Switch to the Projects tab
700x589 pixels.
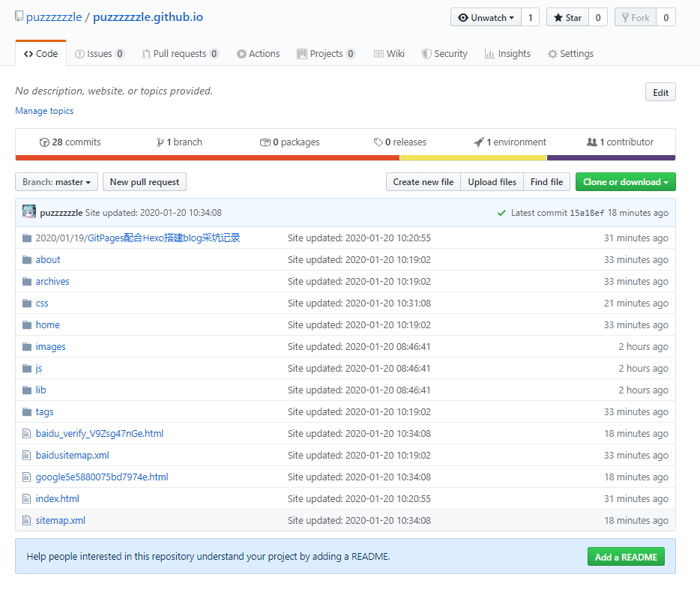point(326,53)
